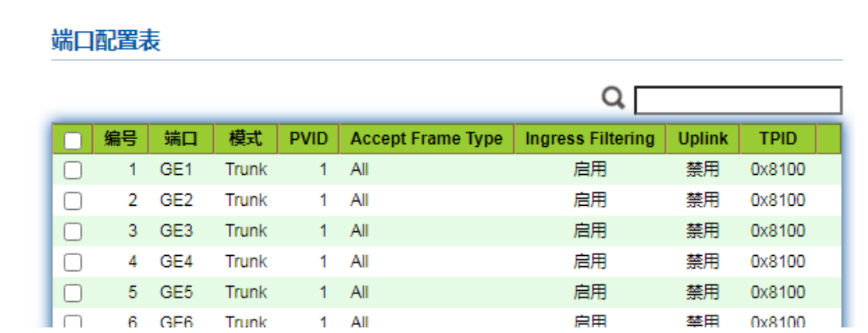Check the checkbox for port GE1
868x333 pixels.
coord(72,170)
